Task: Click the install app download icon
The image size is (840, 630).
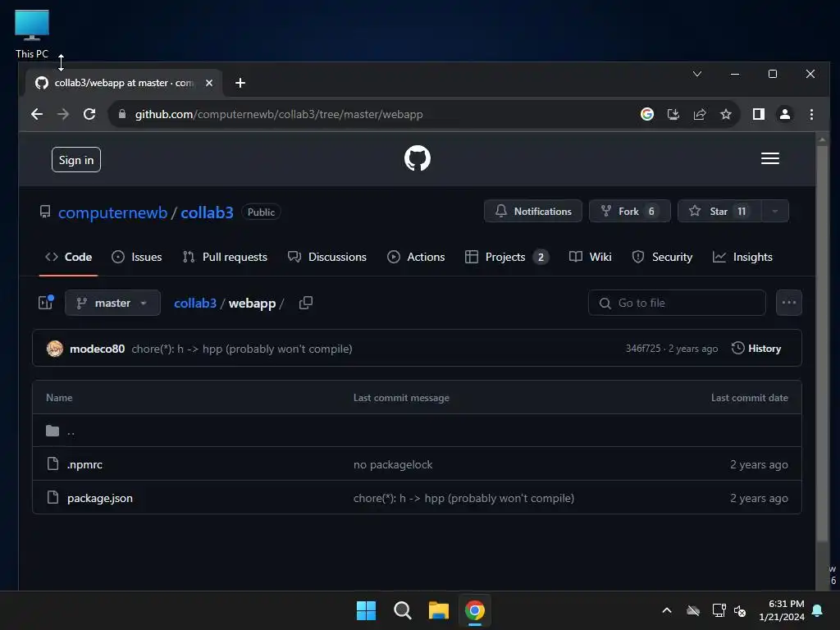Action: 673,114
